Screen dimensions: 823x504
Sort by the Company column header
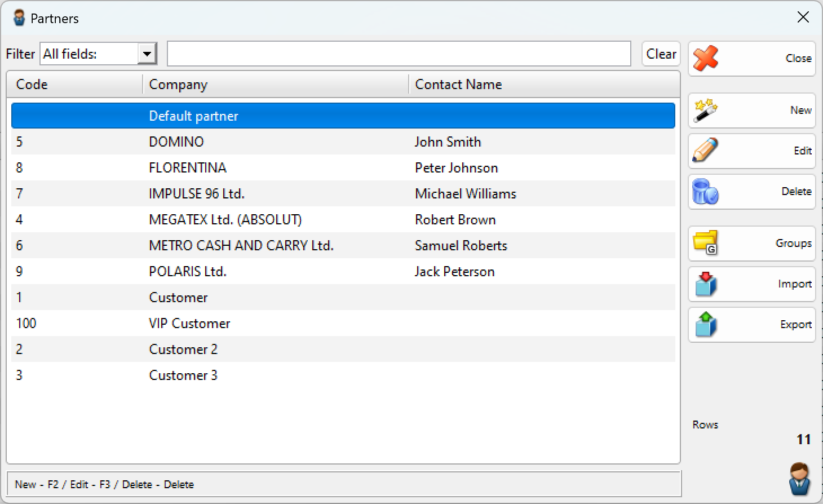pos(275,85)
